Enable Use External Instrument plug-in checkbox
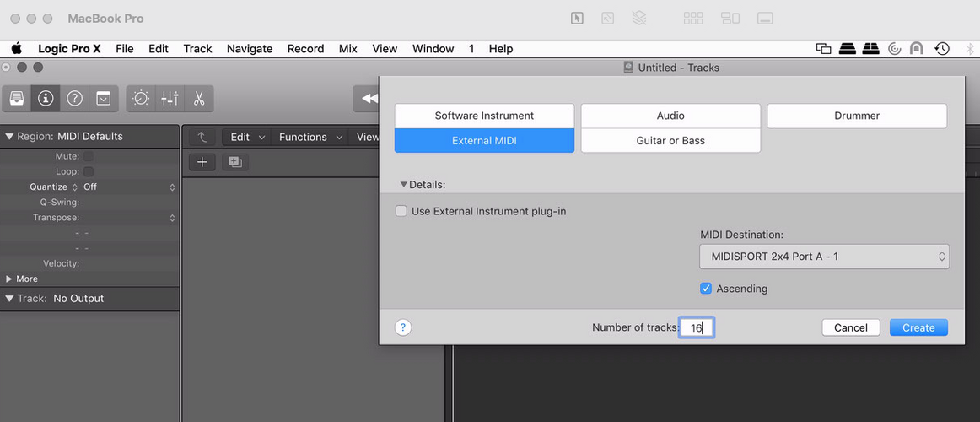Image resolution: width=980 pixels, height=422 pixels. coord(401,211)
